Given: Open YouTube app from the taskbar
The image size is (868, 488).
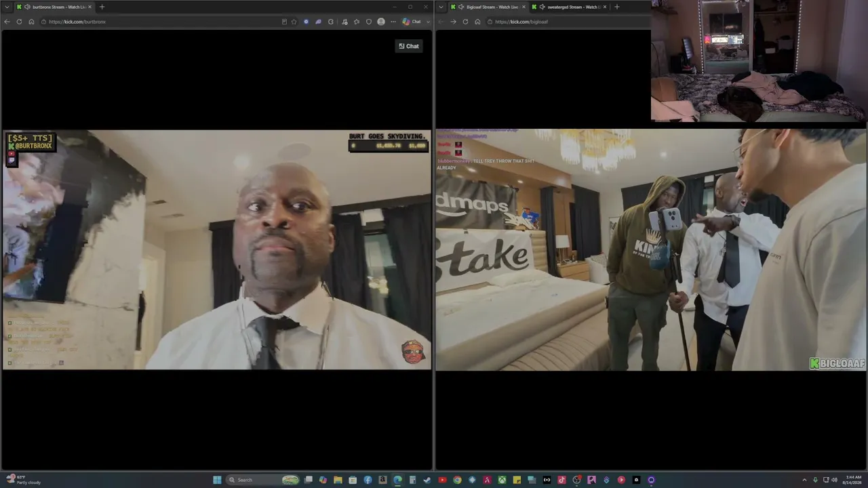Looking at the screenshot, I should point(442,480).
